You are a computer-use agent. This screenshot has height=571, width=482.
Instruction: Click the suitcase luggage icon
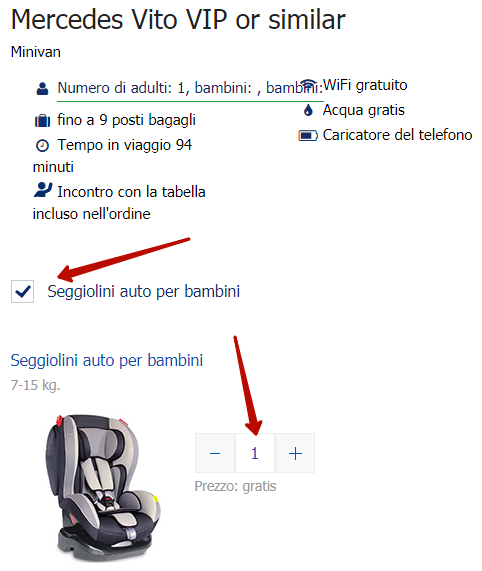pos(42,121)
